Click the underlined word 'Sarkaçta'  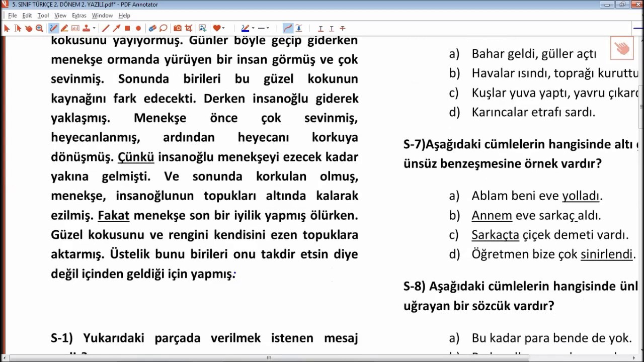495,235
